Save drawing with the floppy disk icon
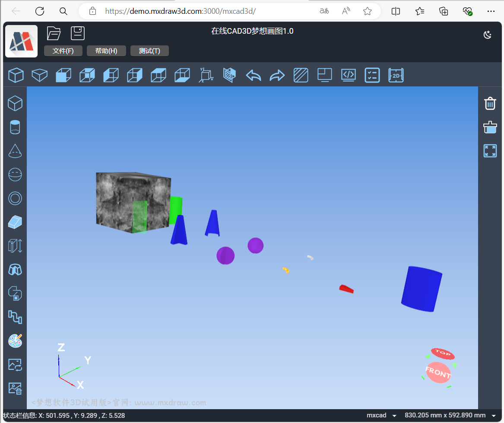 tap(77, 33)
